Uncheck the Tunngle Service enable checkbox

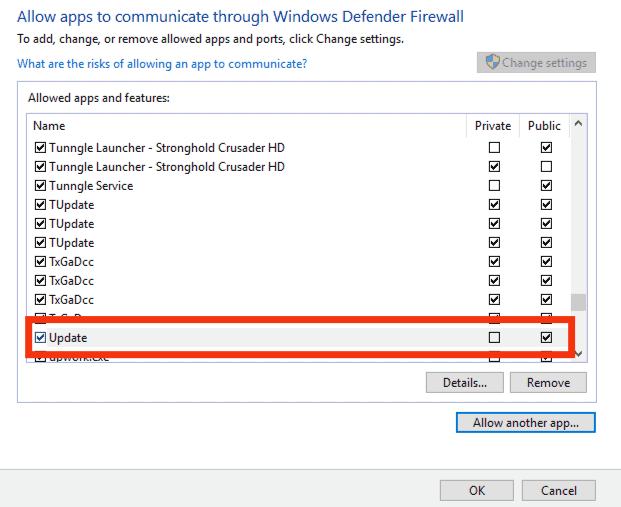[40, 185]
